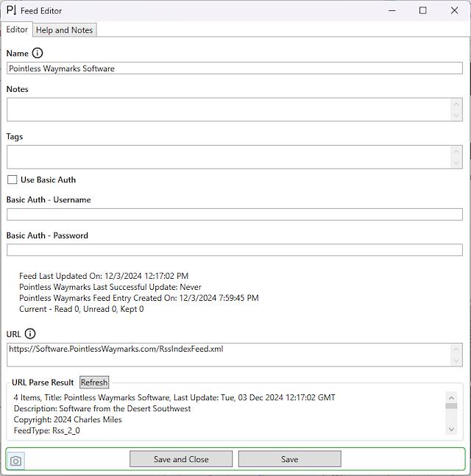Click 'Current - Read 0, Unread 0, Kept 0'
This screenshot has height=476, width=471.
click(82, 309)
